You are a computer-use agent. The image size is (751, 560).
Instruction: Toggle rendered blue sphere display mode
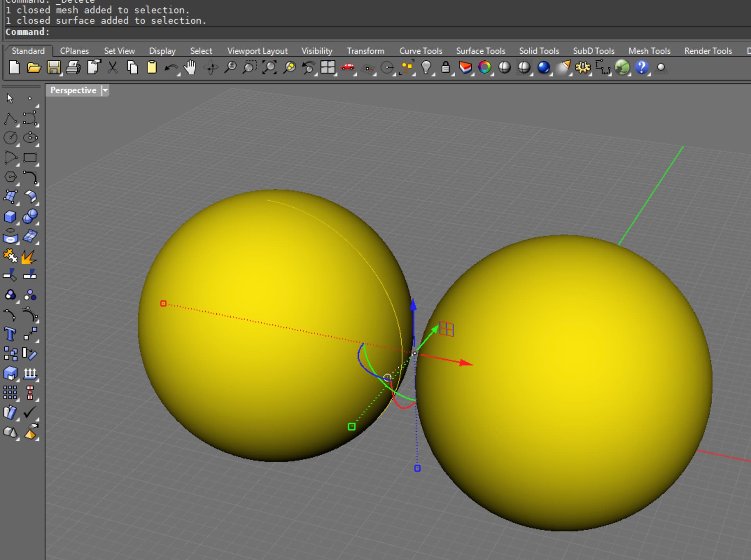pyautogui.click(x=543, y=68)
